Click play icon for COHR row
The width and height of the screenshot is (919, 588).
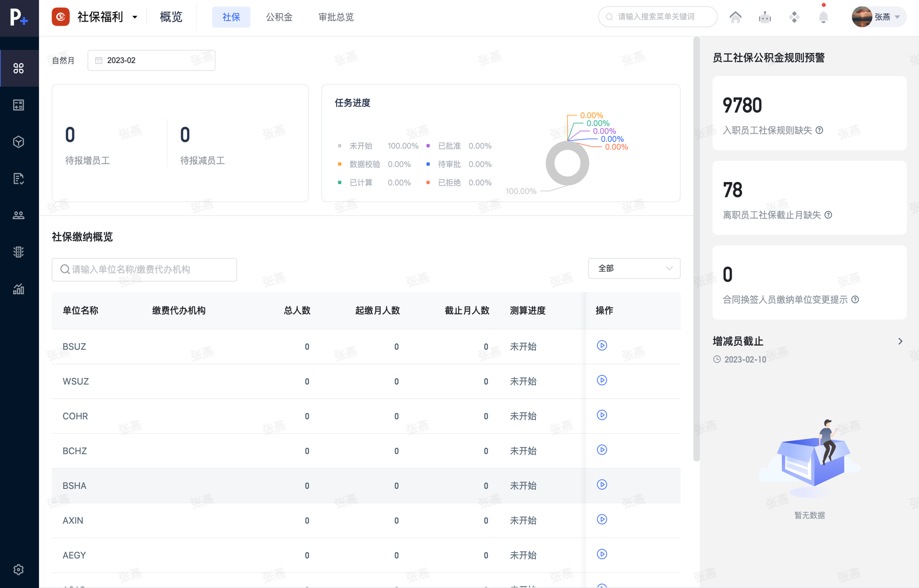click(601, 415)
